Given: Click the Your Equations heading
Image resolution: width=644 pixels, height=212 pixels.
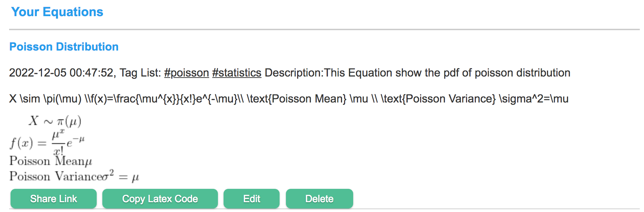Looking at the screenshot, I should 57,12.
